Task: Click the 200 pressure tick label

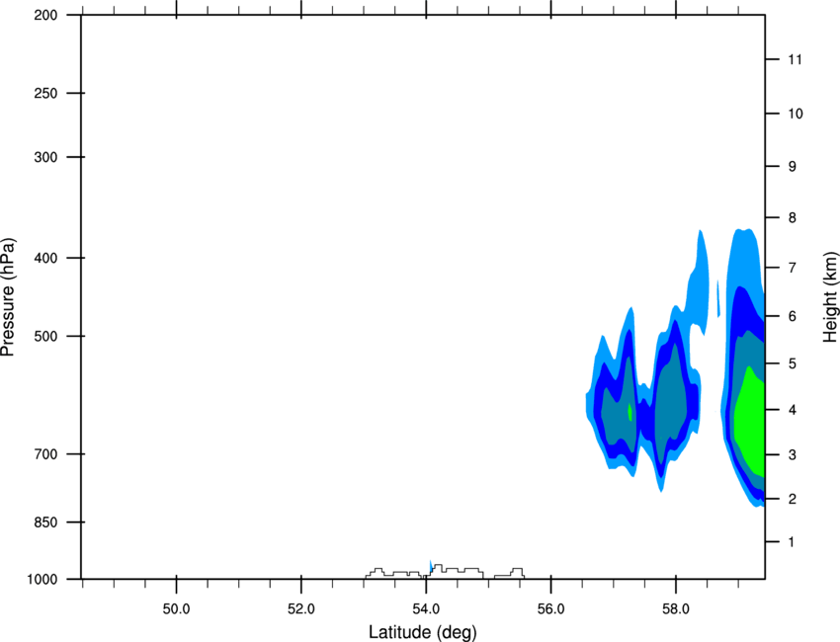Action: point(45,15)
